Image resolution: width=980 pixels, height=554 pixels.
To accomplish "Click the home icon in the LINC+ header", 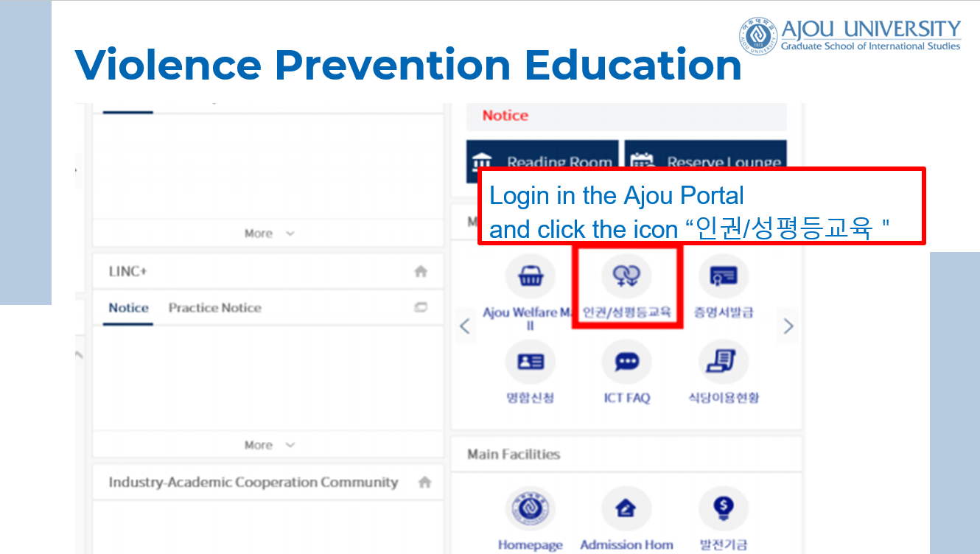I will point(421,272).
